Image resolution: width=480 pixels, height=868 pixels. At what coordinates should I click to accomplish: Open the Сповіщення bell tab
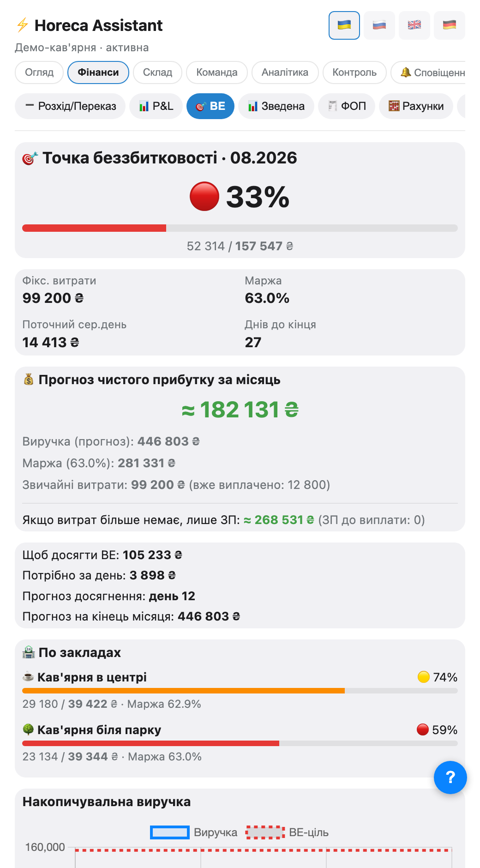[x=428, y=72]
